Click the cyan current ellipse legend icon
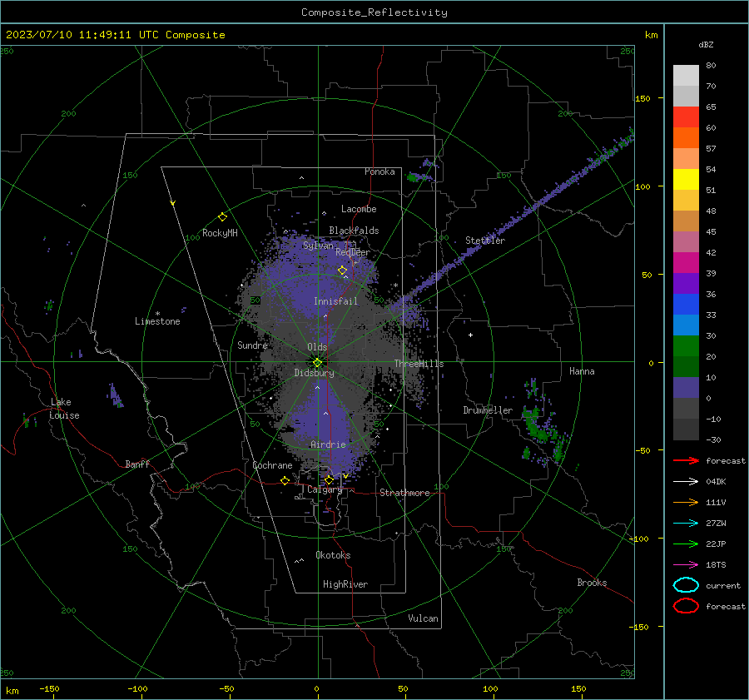Screen dimensions: 749x700 686,585
